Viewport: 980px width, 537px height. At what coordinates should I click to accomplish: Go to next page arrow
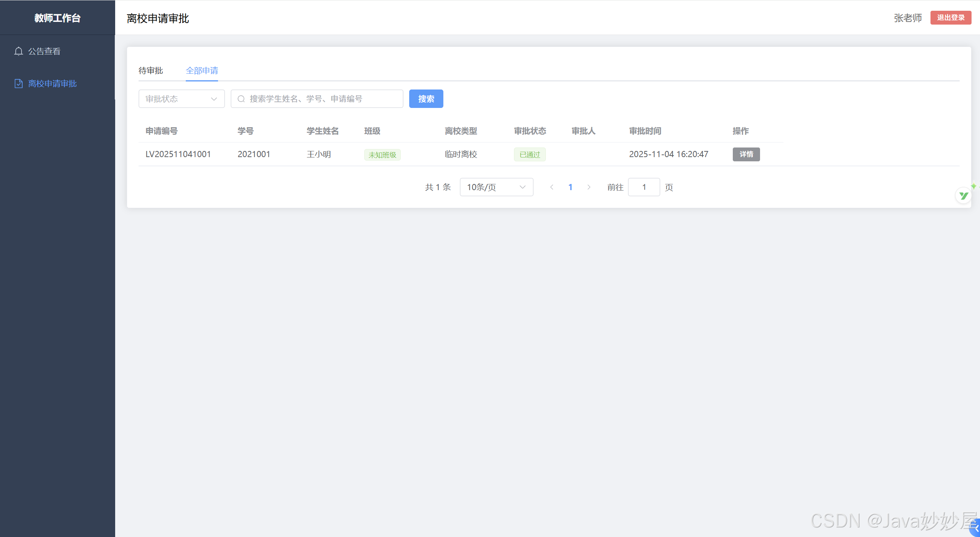coord(589,187)
